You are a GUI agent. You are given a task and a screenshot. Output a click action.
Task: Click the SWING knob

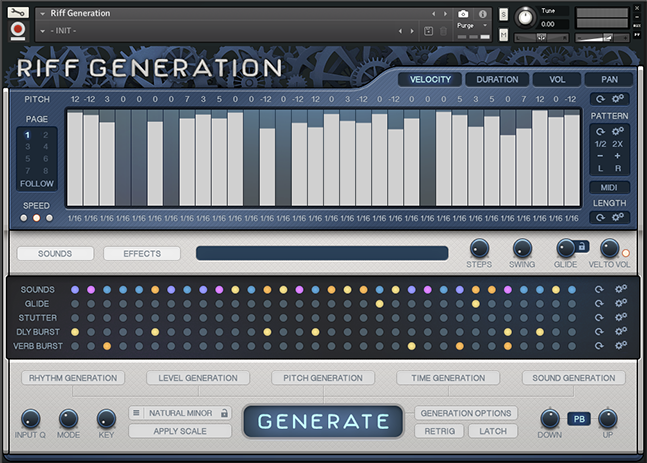tap(522, 248)
